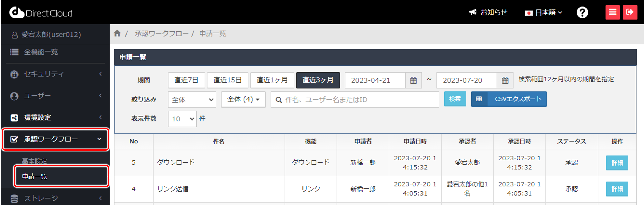Open start date calendar picker icon

point(413,80)
